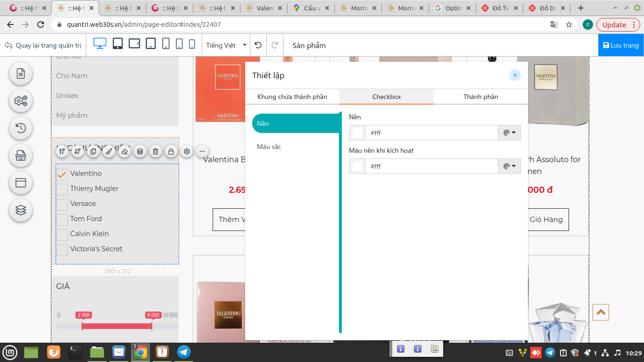Switch to the Thành phần tab

[481, 97]
